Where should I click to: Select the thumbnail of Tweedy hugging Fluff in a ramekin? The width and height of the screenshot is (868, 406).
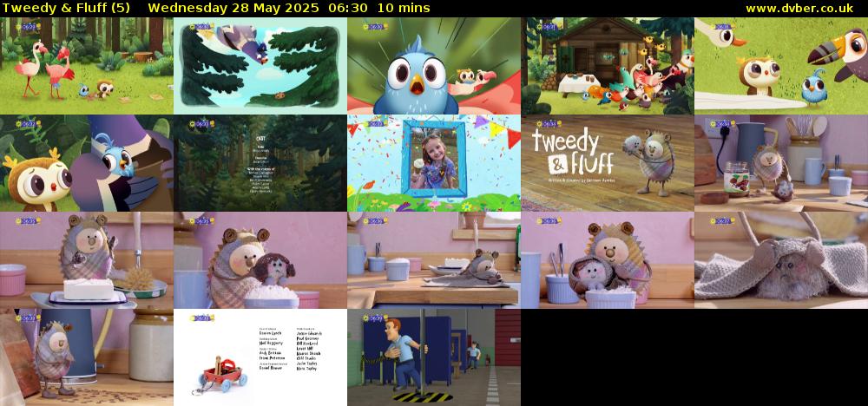coord(608,260)
